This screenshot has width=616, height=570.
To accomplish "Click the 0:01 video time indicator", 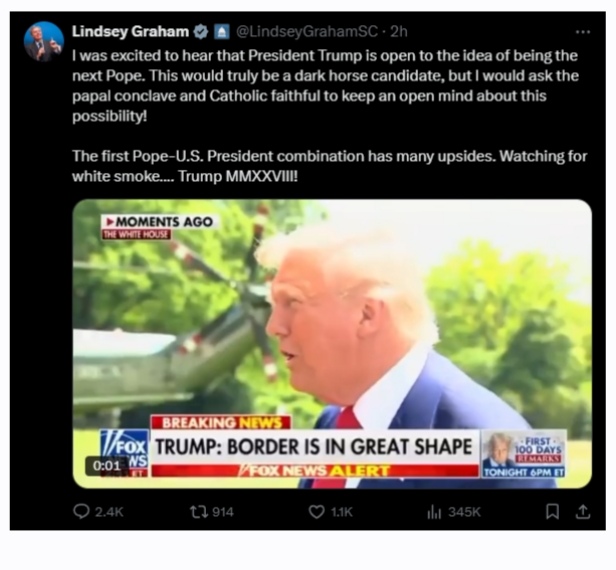I will (106, 466).
